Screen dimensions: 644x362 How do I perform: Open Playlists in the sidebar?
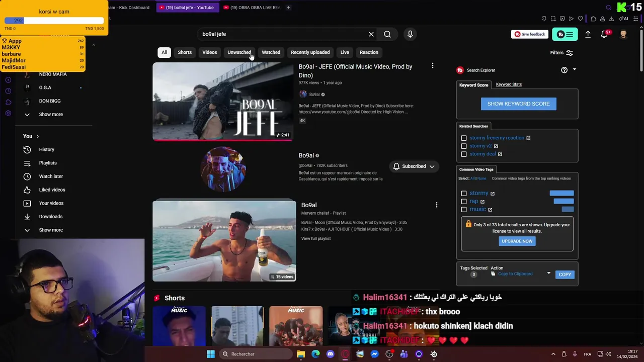pos(48,163)
